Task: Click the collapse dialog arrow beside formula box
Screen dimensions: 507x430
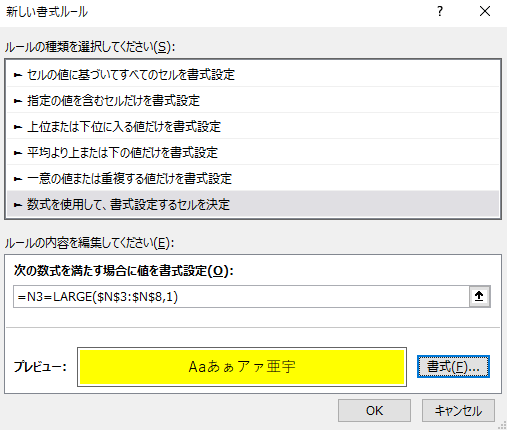Action: point(479,296)
